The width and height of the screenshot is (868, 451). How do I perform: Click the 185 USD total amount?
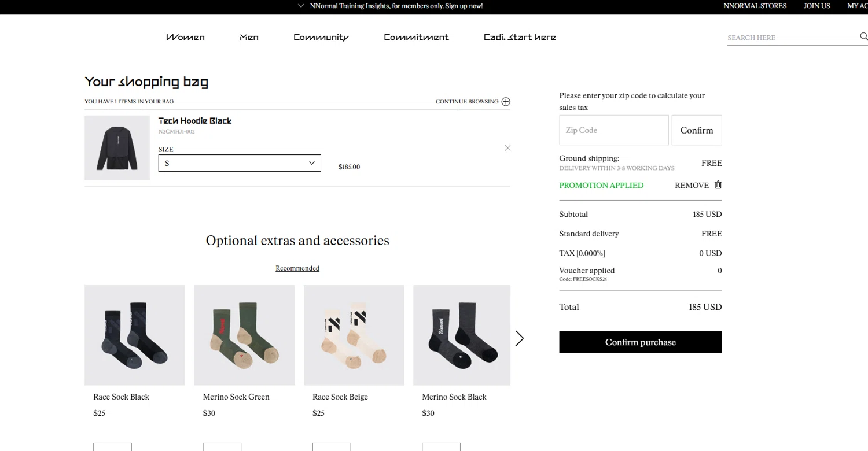coord(705,307)
